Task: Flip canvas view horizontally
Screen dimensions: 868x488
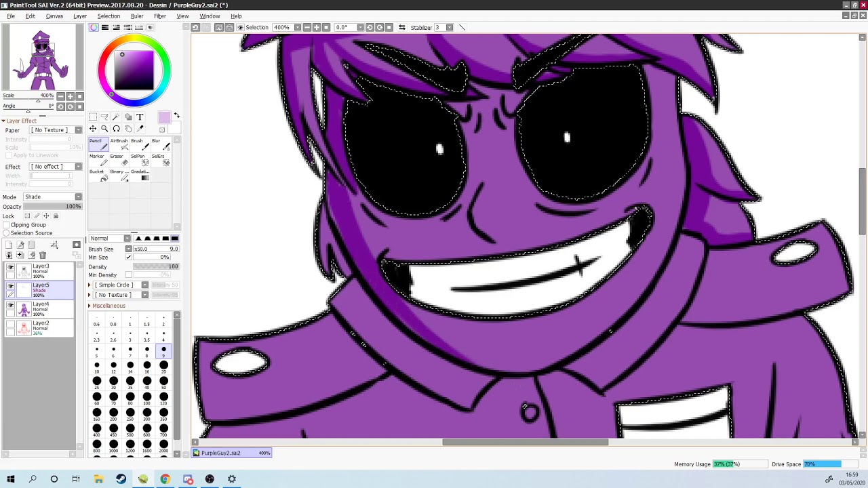Action: coord(402,27)
